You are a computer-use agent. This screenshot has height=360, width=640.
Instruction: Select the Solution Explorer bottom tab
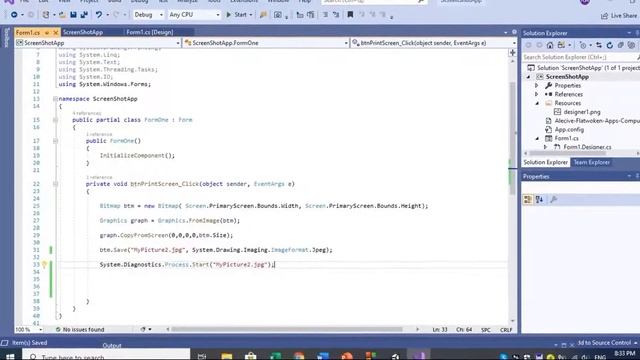[x=546, y=162]
